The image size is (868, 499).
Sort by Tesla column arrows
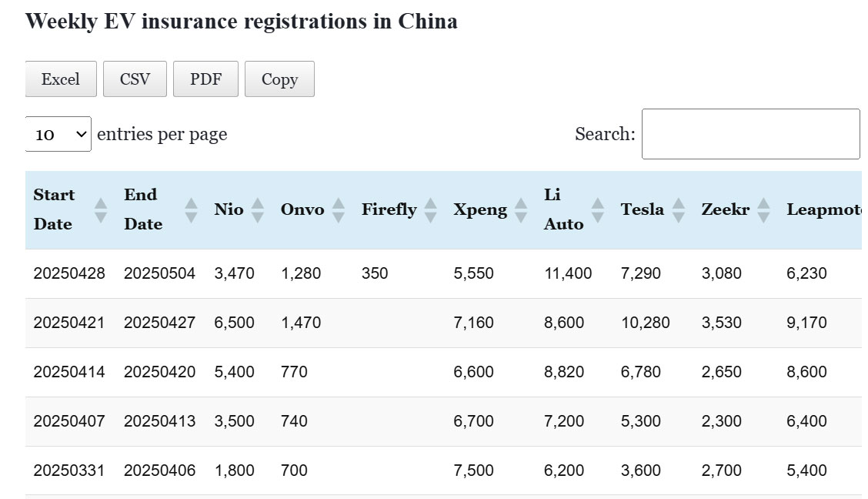(x=678, y=209)
